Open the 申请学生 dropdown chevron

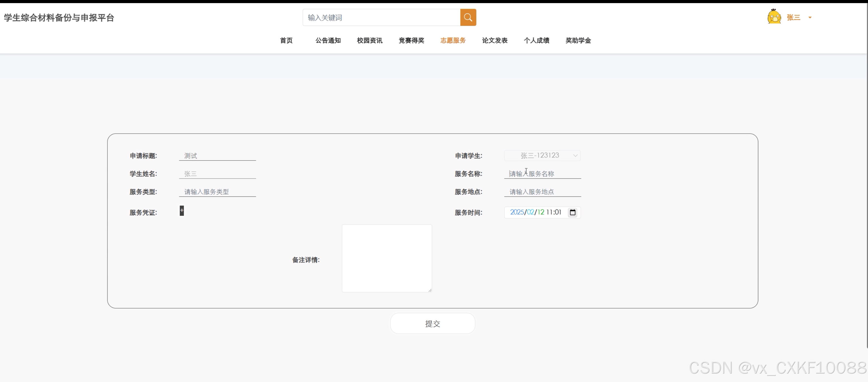tap(575, 155)
